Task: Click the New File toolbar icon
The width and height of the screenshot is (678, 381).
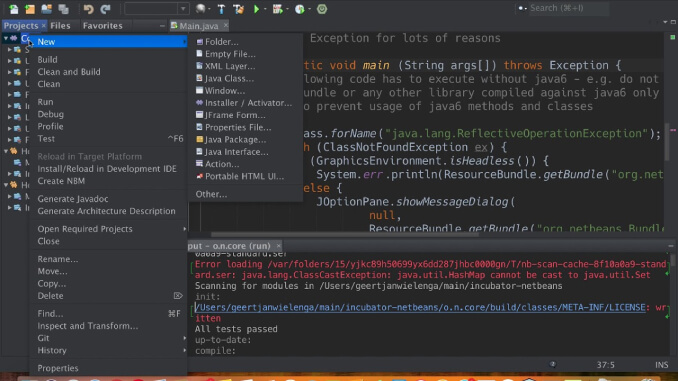Action: tap(13, 9)
